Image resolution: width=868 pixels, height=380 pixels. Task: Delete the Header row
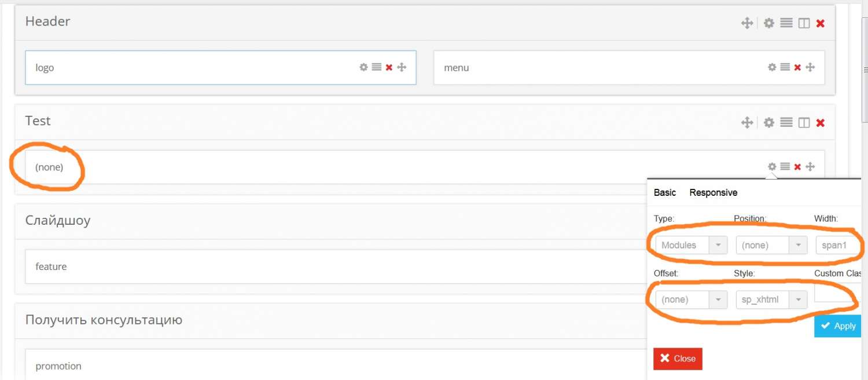(x=820, y=23)
